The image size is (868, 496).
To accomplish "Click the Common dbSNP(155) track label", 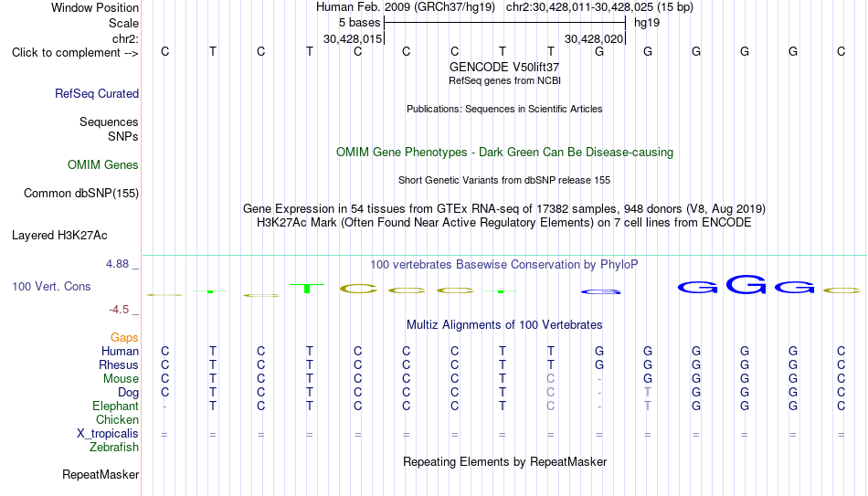I will tap(81, 194).
